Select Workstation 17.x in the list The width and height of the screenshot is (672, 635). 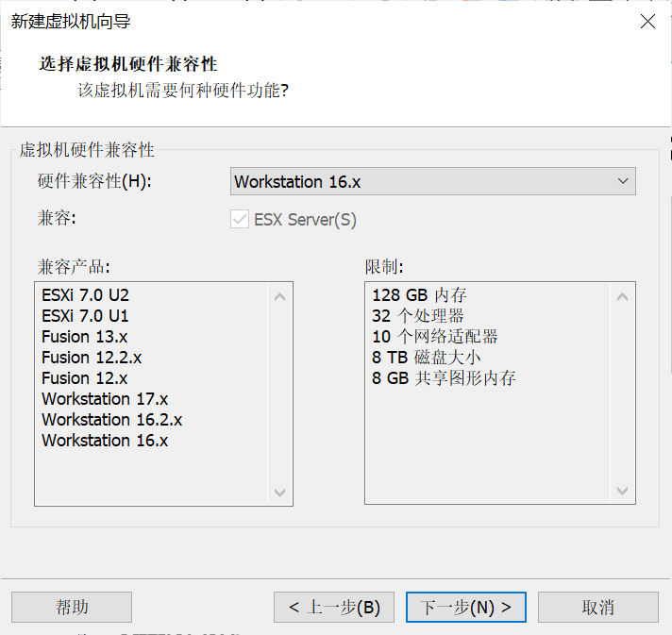point(105,399)
